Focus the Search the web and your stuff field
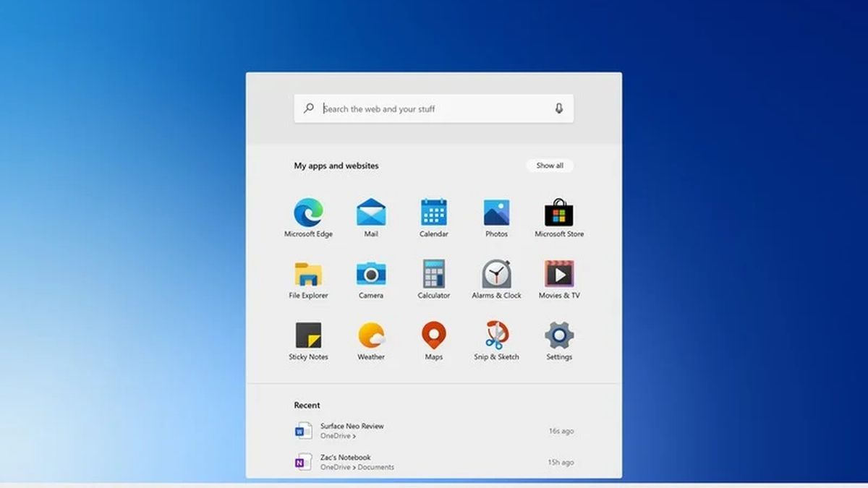Screen dimensions: 868x488 [434, 108]
